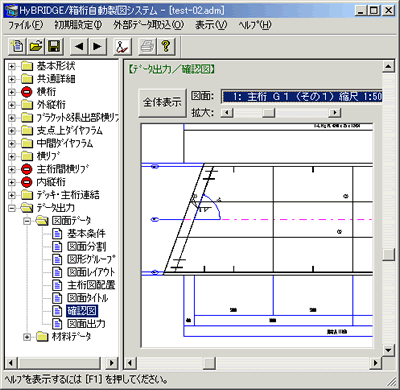Image resolution: width=400 pixels, height=390 pixels.
Task: Collapse the データ出力 tree folder
Action: coord(12,208)
